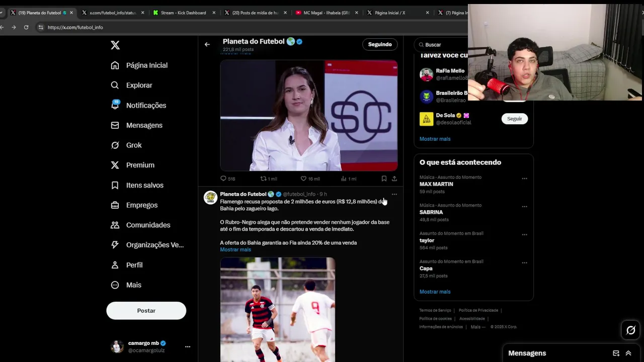Switch to MC Magal - Ilhabela tab
Viewport: 644px width, 362px height.
pyautogui.click(x=327, y=13)
